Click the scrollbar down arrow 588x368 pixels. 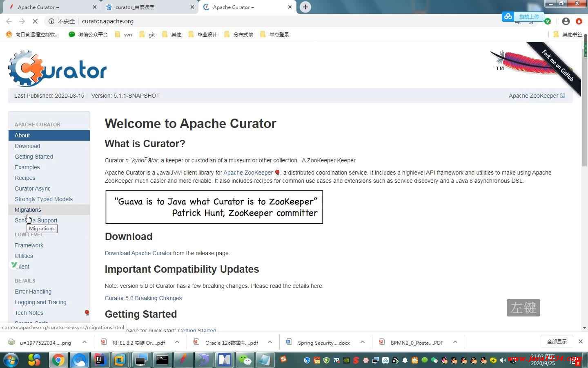pyautogui.click(x=585, y=328)
